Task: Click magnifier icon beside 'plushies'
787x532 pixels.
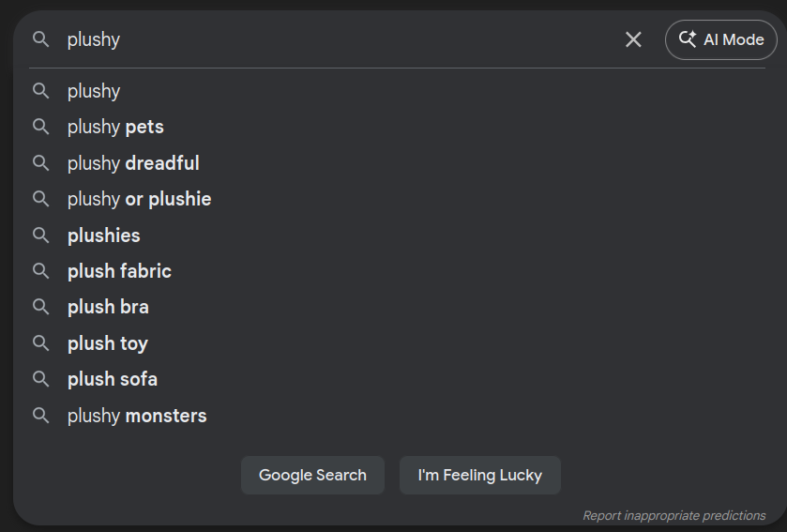Action: pos(40,236)
